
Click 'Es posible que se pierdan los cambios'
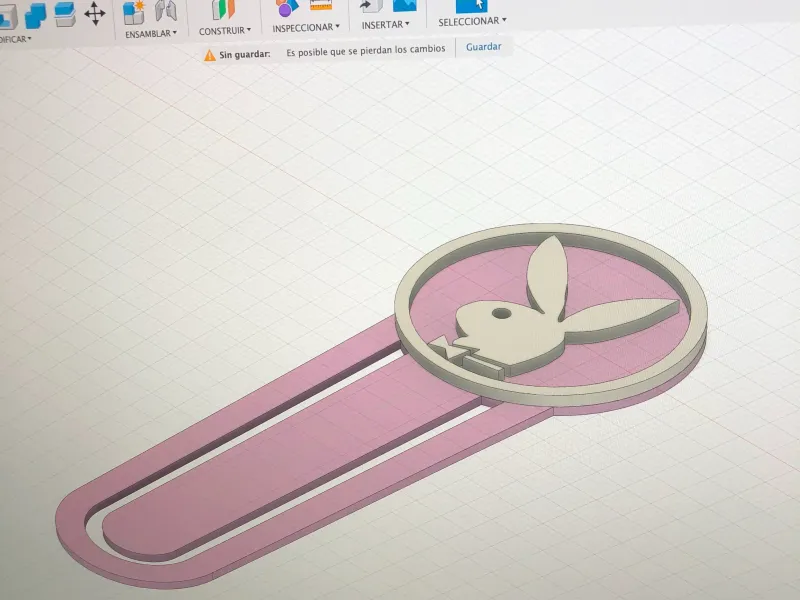pyautogui.click(x=366, y=50)
